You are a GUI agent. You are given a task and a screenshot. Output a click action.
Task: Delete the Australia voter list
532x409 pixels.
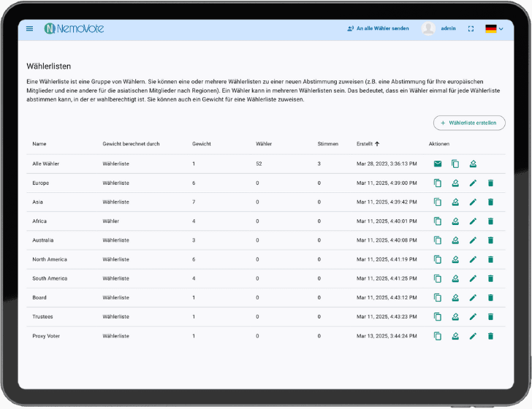click(x=490, y=240)
